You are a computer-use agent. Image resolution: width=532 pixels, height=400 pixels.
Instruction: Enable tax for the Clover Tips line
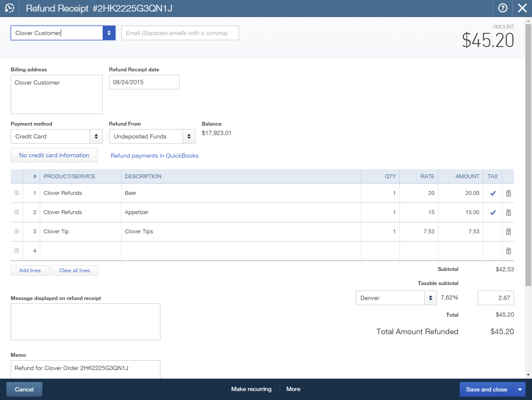click(493, 232)
